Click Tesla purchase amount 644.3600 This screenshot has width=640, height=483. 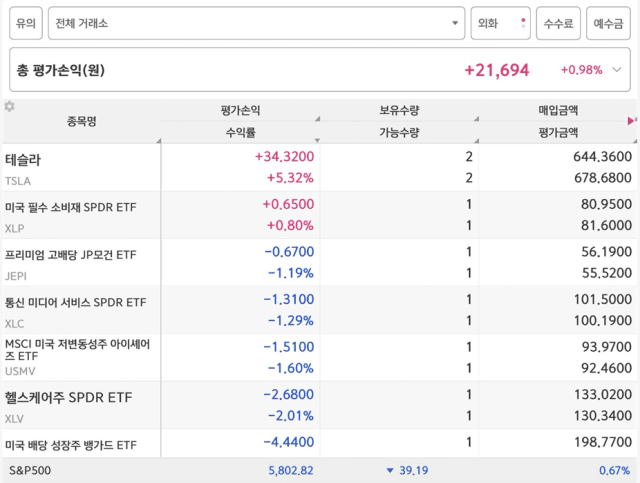click(x=602, y=156)
